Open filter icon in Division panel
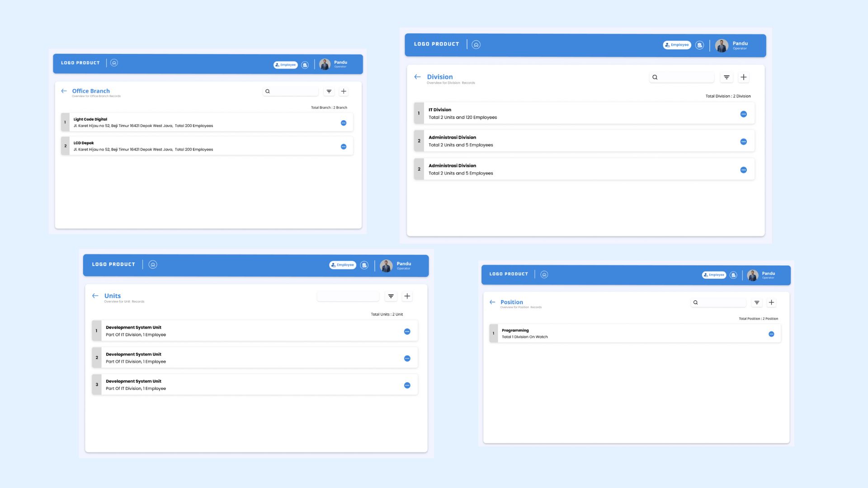The height and width of the screenshot is (488, 868). [x=726, y=77]
